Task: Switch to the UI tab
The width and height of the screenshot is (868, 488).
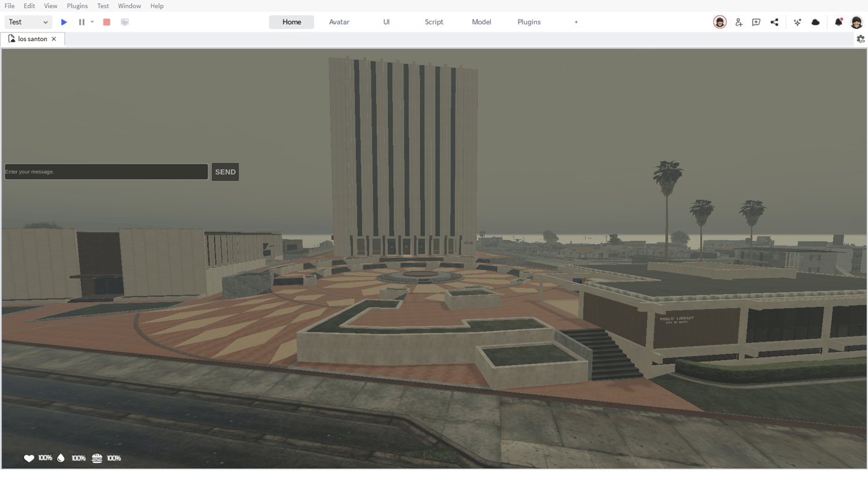Action: coord(387,22)
